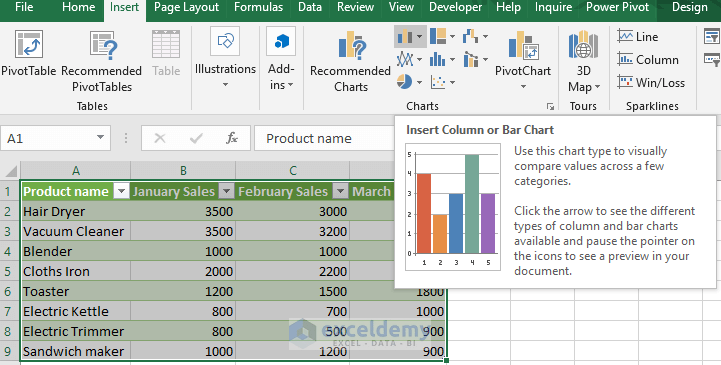Open the File tab

click(24, 7)
